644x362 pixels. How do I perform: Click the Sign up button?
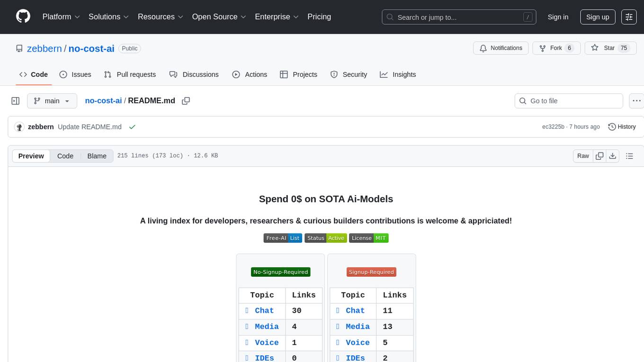pyautogui.click(x=598, y=17)
